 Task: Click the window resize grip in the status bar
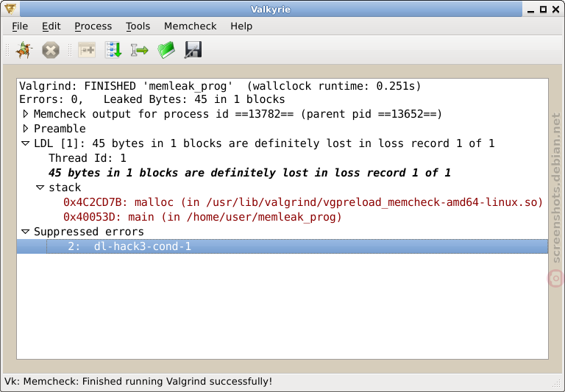(x=556, y=383)
